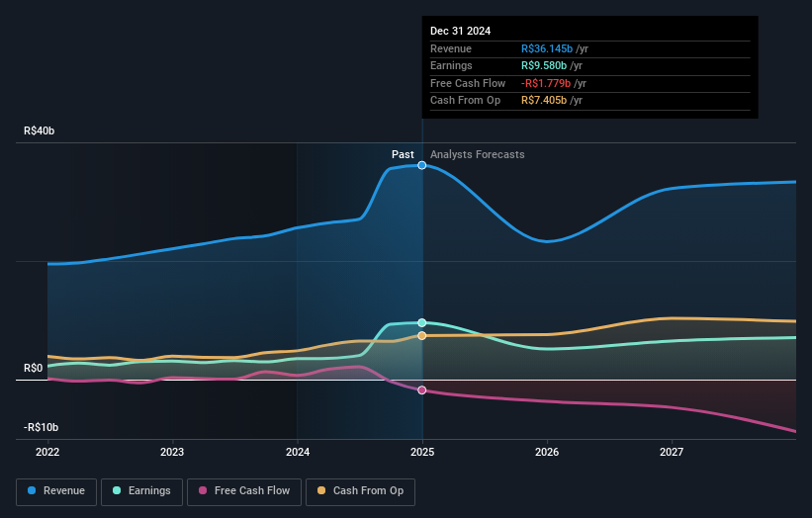Click the Revenue row label in tooltip

pyautogui.click(x=451, y=48)
